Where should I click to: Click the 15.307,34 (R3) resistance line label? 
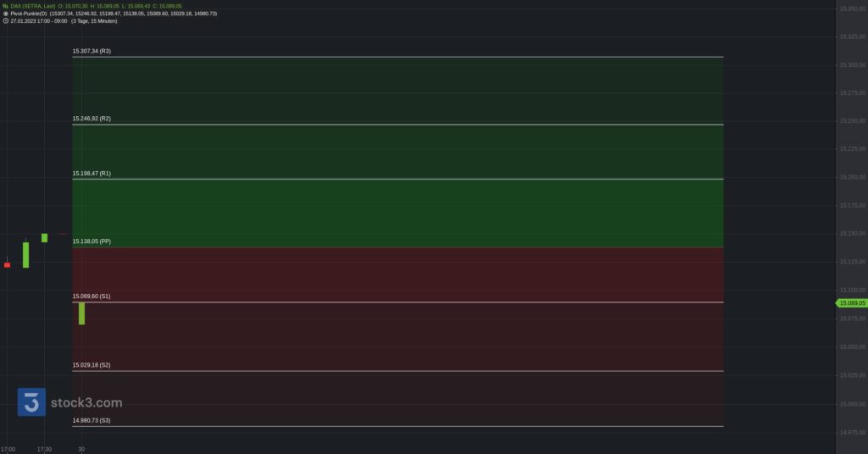(x=92, y=51)
